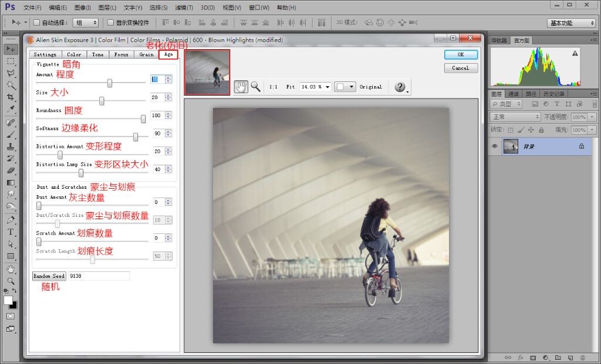Open the preview background color dropdown
This screenshot has width=601, height=364.
(x=345, y=87)
